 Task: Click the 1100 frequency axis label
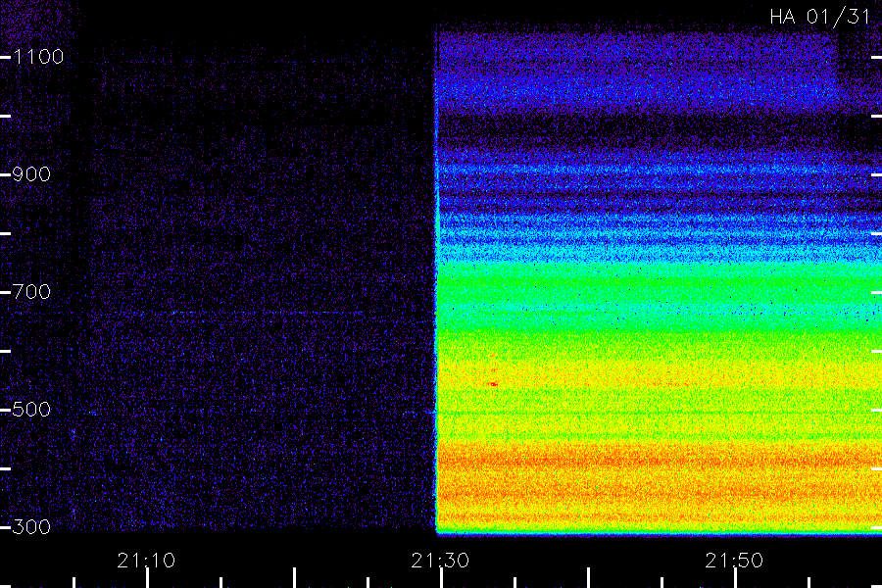point(39,57)
